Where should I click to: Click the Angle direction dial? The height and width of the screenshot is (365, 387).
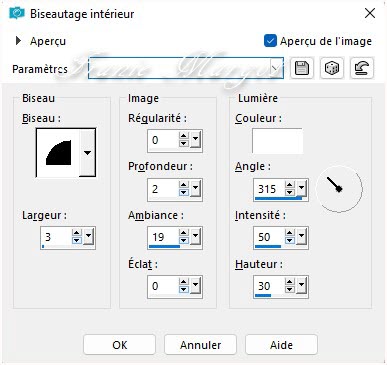pos(339,189)
